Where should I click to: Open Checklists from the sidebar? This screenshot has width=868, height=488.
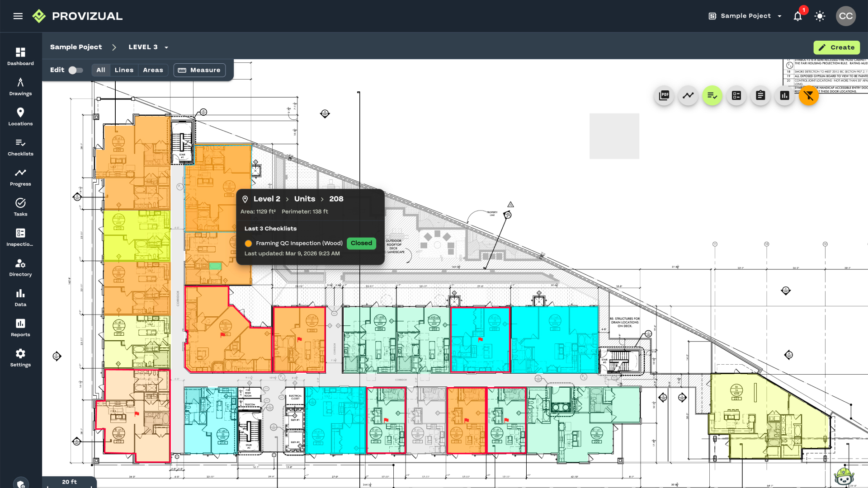(x=20, y=147)
